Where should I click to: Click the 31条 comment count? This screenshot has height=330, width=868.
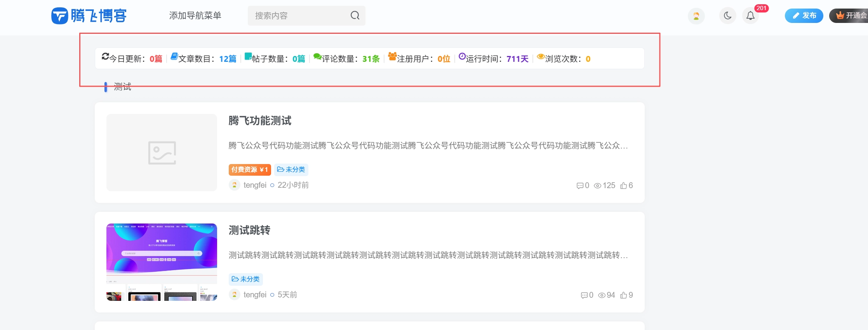tap(371, 59)
